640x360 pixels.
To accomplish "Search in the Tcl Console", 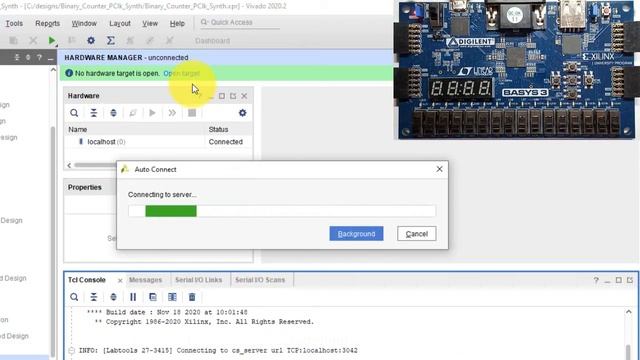I will click(x=74, y=297).
